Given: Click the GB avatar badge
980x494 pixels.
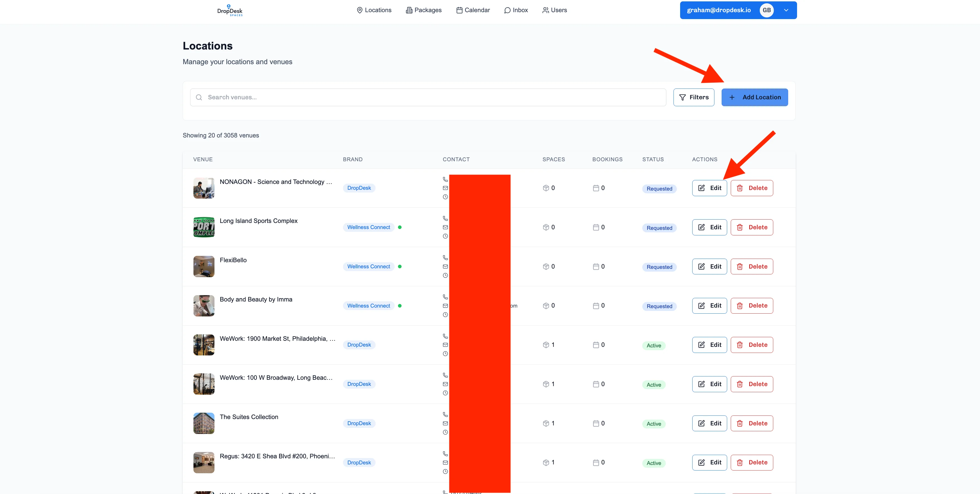Looking at the screenshot, I should (x=767, y=10).
